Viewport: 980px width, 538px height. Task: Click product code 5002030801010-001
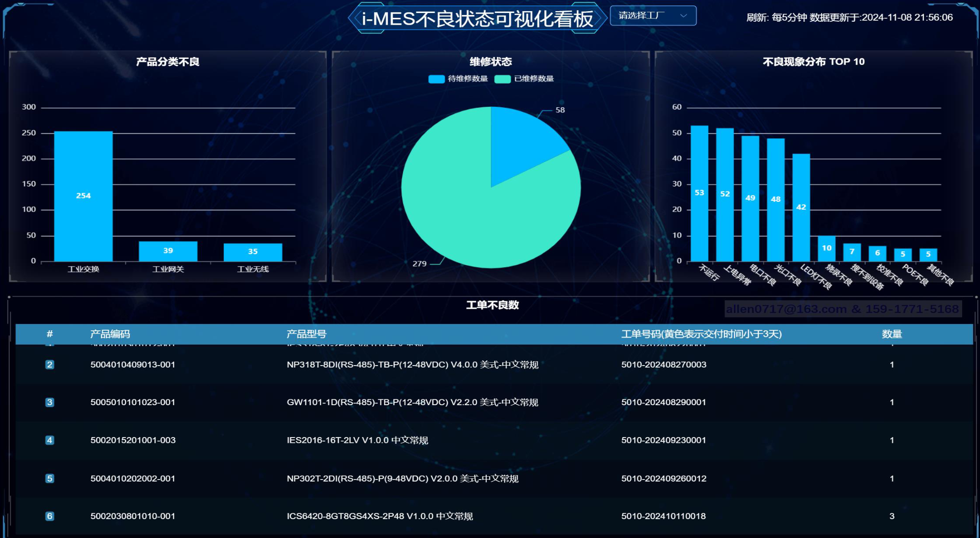(x=133, y=516)
